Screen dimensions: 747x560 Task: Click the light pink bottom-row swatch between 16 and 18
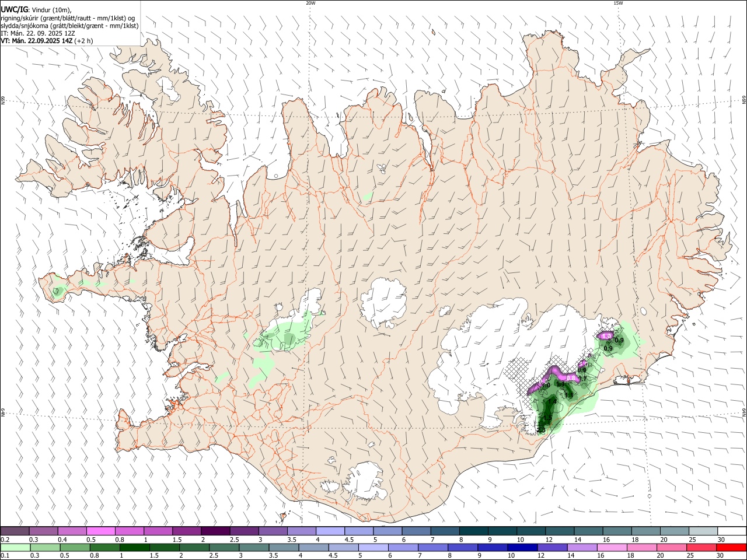coord(612,548)
